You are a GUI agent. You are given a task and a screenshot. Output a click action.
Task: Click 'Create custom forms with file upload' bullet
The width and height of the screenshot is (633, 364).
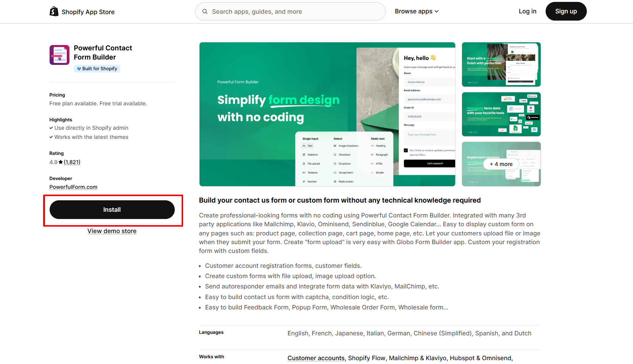tap(290, 276)
